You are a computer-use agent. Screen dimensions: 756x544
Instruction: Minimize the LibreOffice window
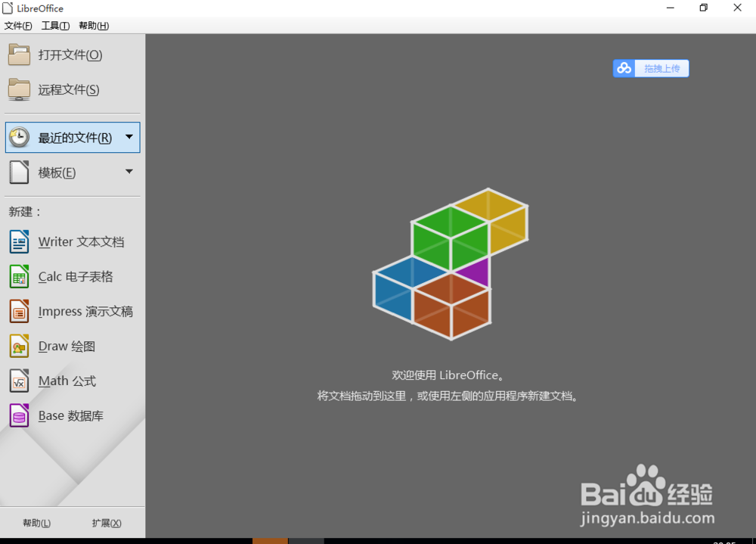click(670, 8)
